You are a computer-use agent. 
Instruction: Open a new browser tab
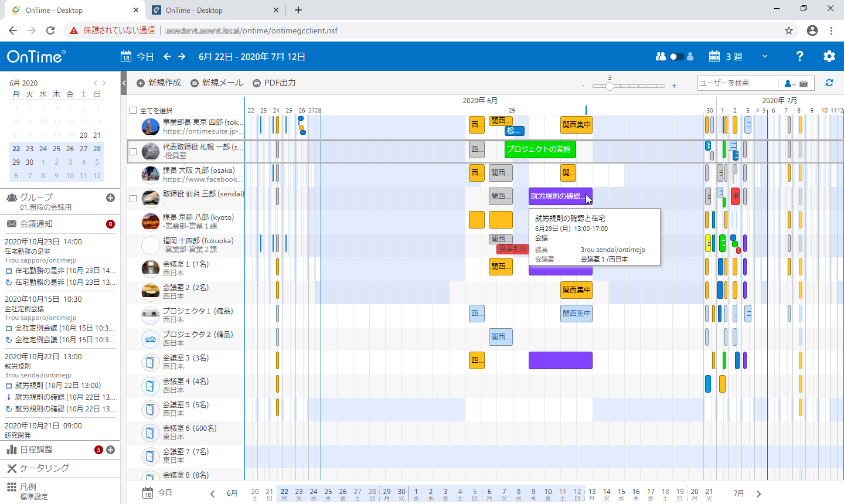tap(298, 10)
